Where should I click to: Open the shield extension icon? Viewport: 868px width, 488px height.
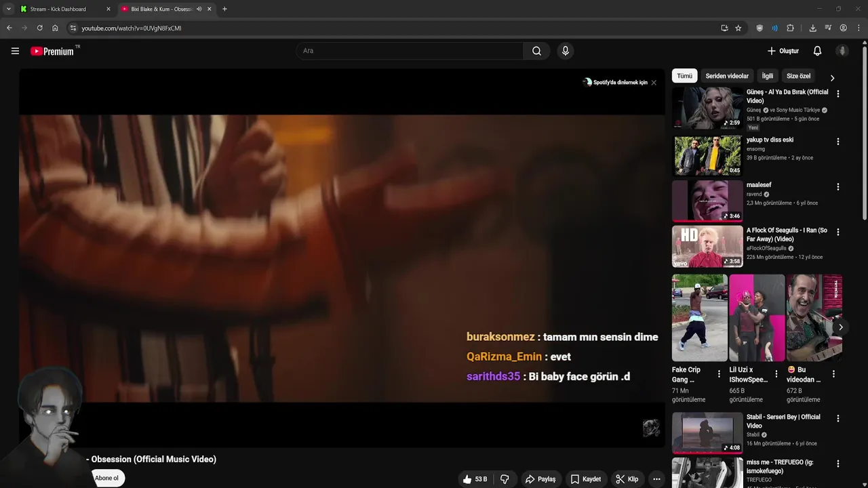coord(759,28)
